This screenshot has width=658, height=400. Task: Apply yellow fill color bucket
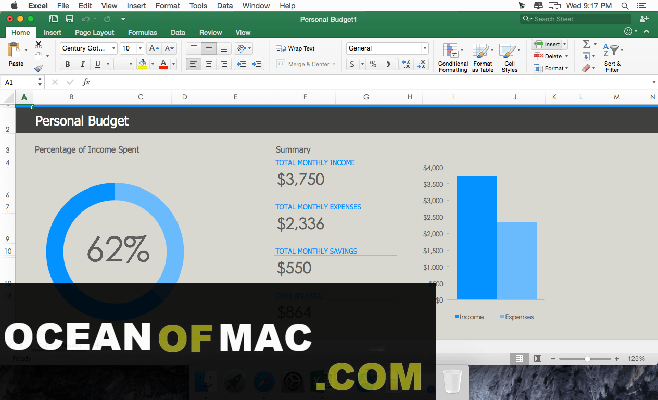point(143,64)
